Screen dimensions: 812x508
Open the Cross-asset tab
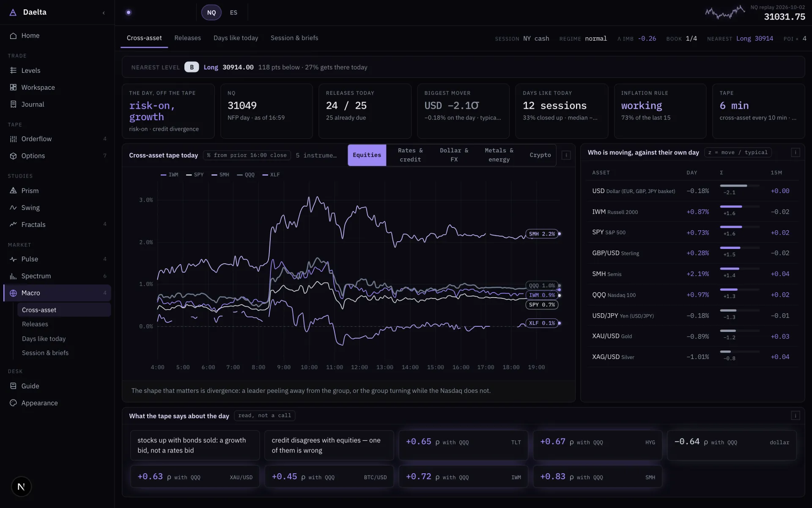[x=144, y=38]
